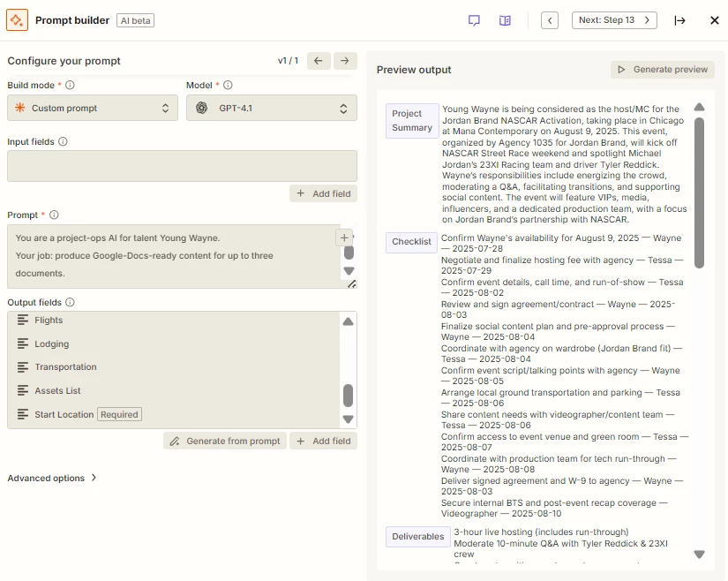This screenshot has height=581, width=728.
Task: Show Model info tooltip icon
Action: point(228,85)
